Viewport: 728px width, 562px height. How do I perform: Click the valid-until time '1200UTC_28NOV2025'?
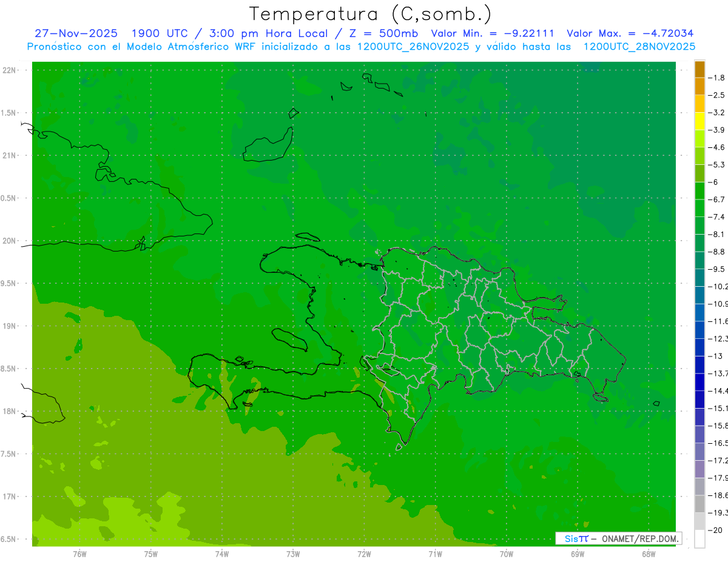pyautogui.click(x=639, y=46)
